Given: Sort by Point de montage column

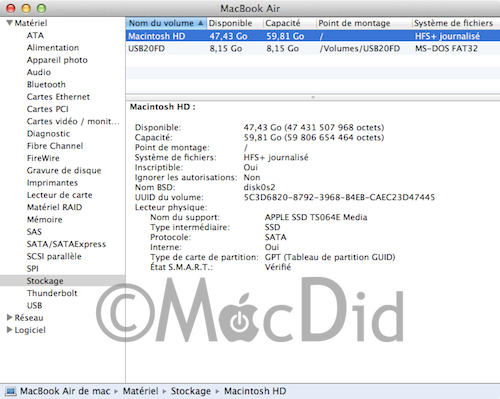Looking at the screenshot, I should click(x=364, y=23).
